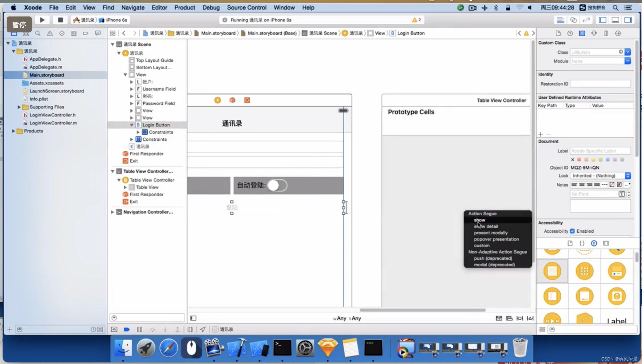642x364 pixels.
Task: Select the Document Label text input field
Action: point(601,151)
